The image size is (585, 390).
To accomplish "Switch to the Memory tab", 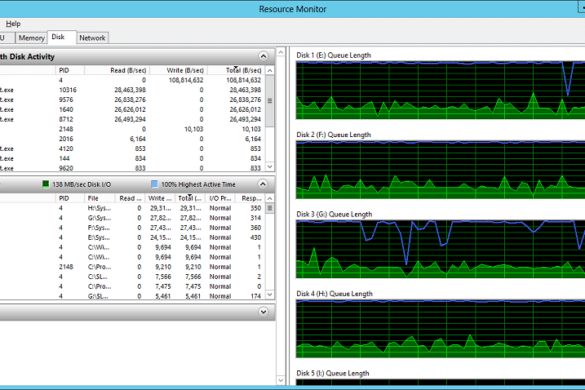I will 31,38.
